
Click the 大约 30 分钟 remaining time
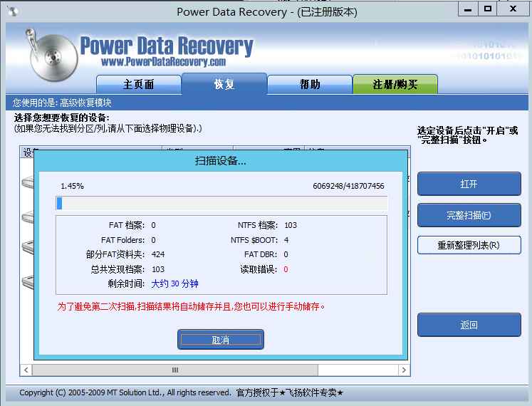[x=174, y=283]
